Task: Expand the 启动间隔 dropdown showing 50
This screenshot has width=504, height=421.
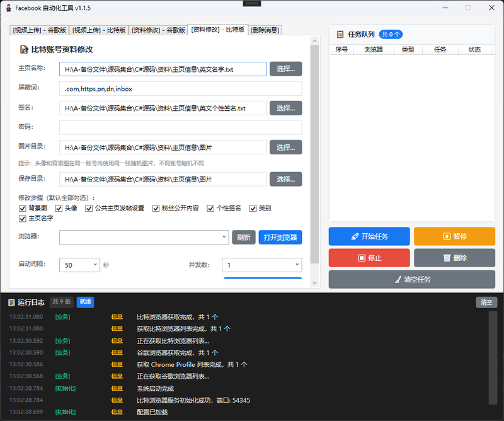Action: pos(80,265)
